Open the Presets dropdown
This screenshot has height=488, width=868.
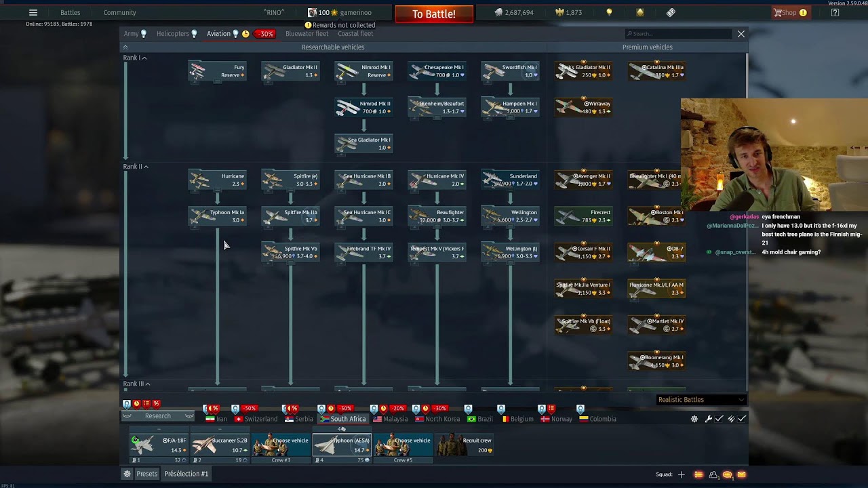click(x=147, y=474)
